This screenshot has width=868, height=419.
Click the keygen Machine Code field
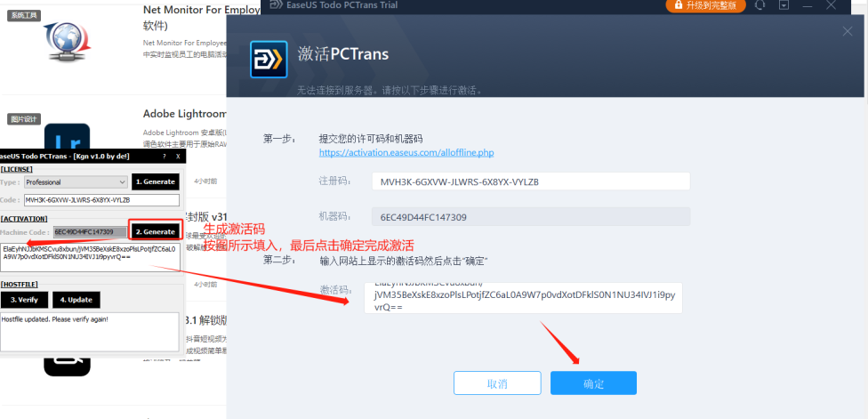pos(90,232)
